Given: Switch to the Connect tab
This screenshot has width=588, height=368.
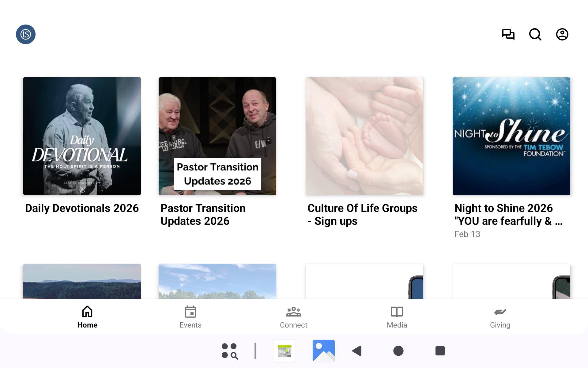Looking at the screenshot, I should [293, 317].
